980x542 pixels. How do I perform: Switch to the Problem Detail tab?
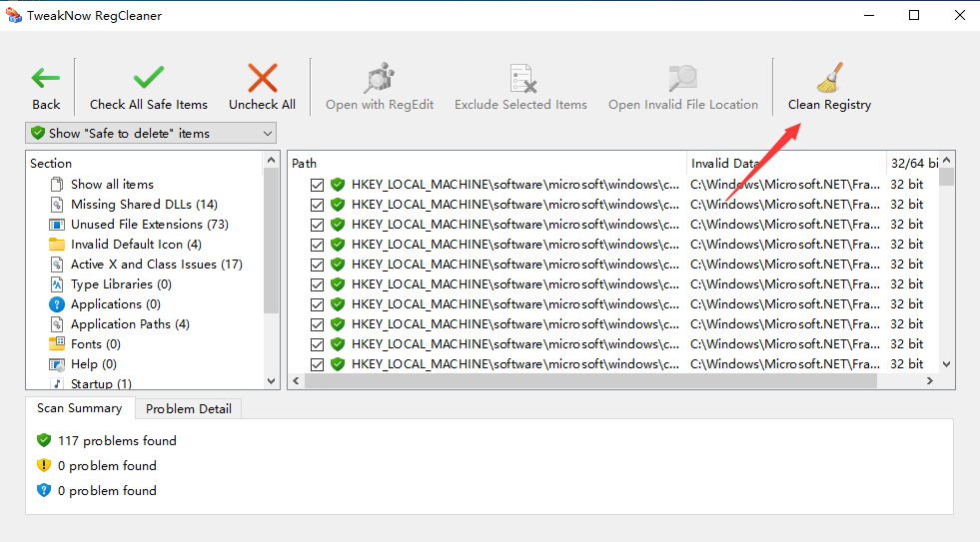[189, 409]
